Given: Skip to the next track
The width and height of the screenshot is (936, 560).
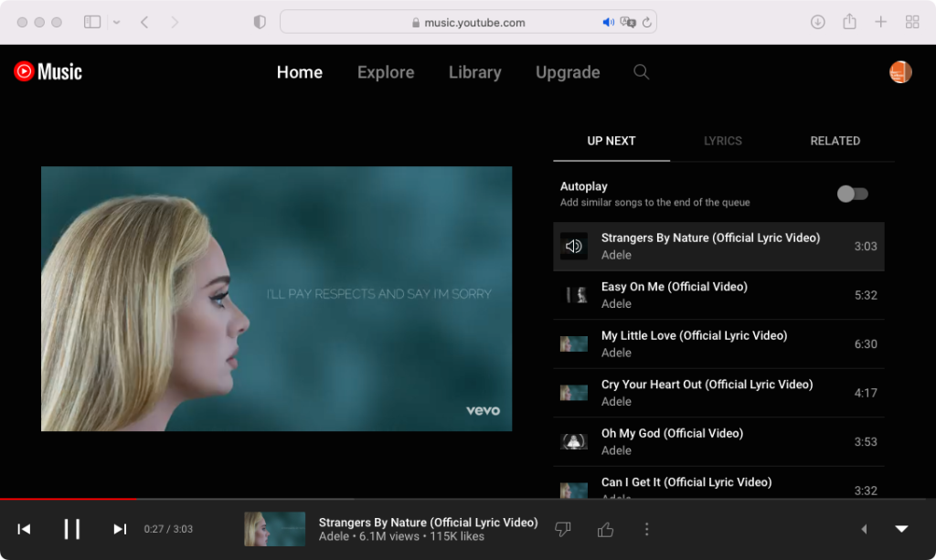Looking at the screenshot, I should point(120,529).
